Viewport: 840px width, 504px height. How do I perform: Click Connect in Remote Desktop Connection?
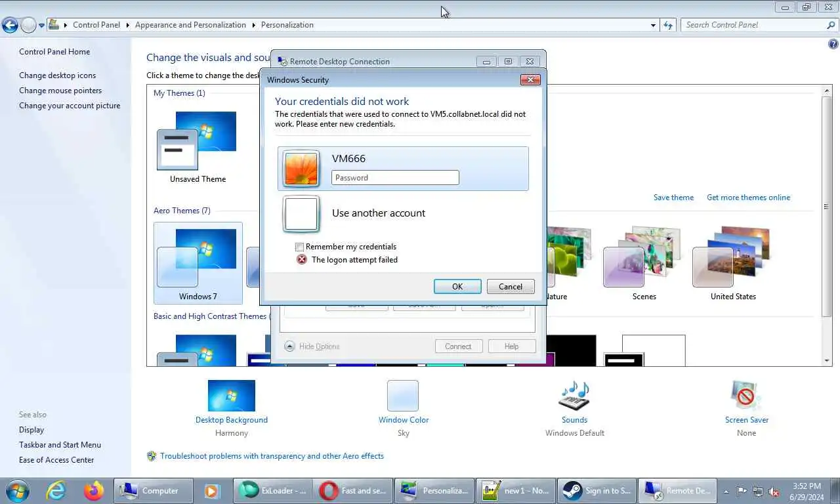click(x=458, y=346)
